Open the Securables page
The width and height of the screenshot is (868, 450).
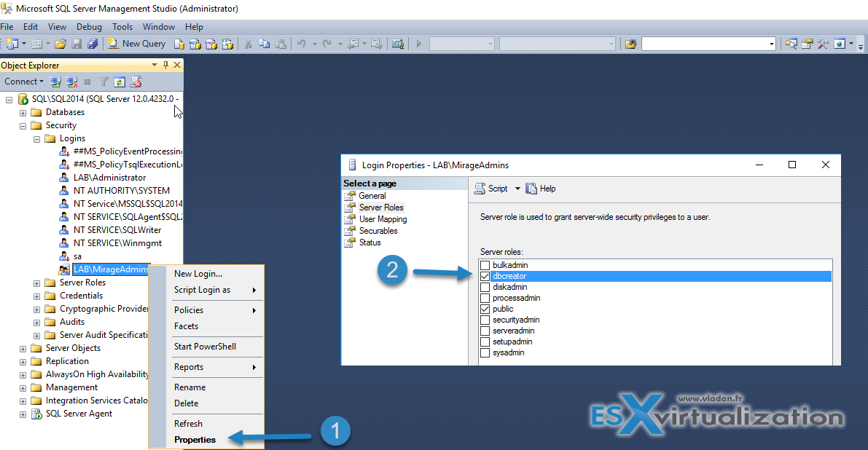pos(378,231)
